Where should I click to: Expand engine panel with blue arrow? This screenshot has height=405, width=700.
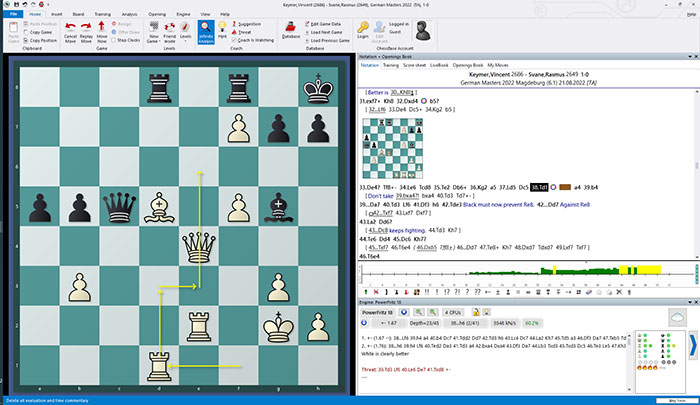(693, 345)
